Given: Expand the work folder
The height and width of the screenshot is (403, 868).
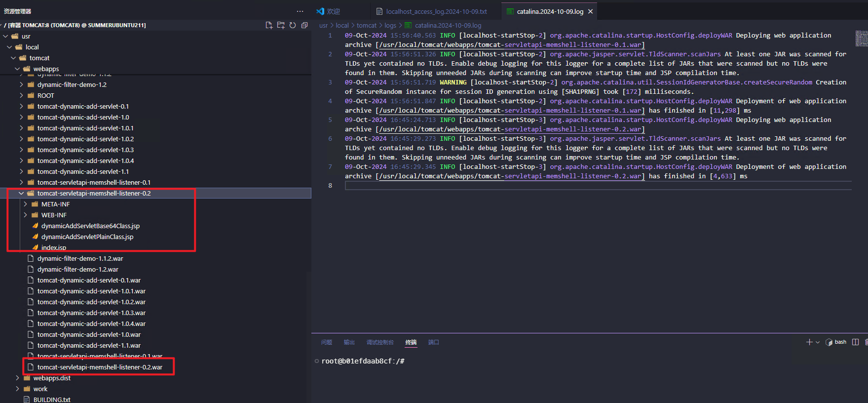Looking at the screenshot, I should click(18, 389).
